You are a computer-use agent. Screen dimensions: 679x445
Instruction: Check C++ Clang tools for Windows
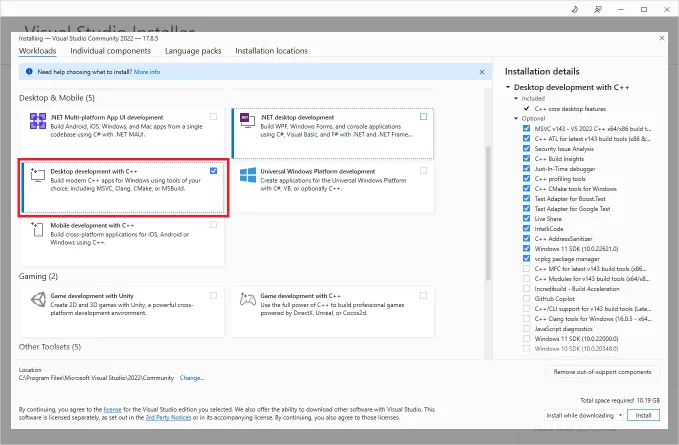526,319
